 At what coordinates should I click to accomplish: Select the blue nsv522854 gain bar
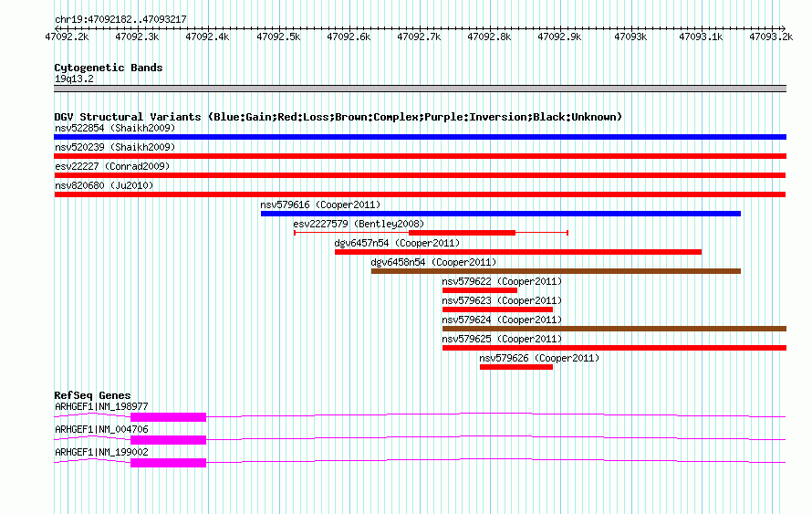pyautogui.click(x=420, y=137)
